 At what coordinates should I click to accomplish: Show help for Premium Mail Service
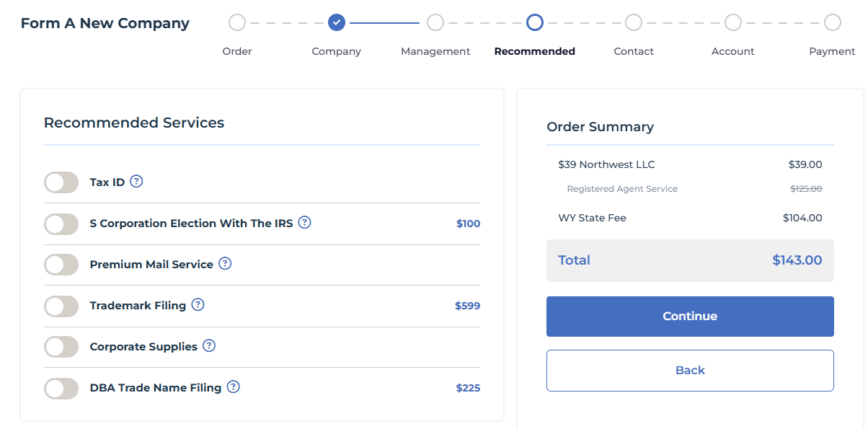point(225,263)
